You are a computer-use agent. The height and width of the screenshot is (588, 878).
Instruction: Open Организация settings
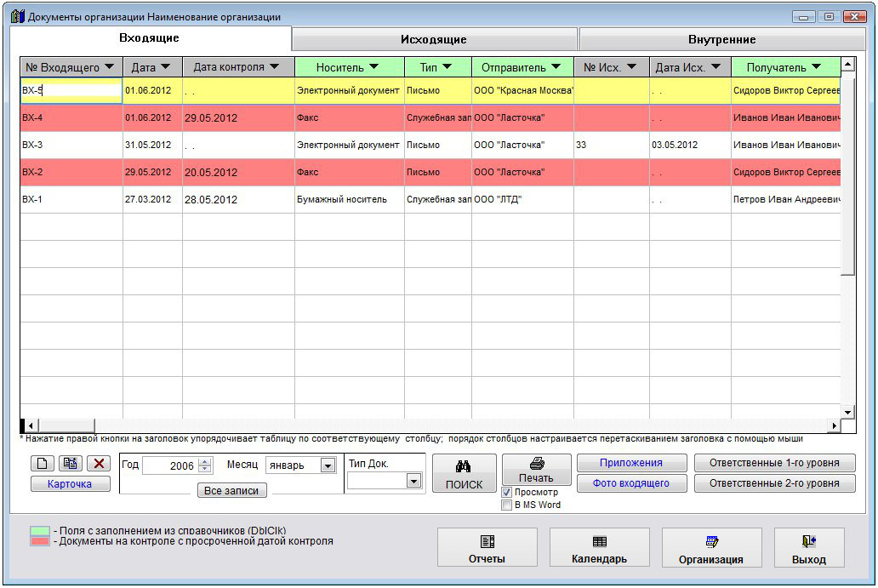coord(711,548)
